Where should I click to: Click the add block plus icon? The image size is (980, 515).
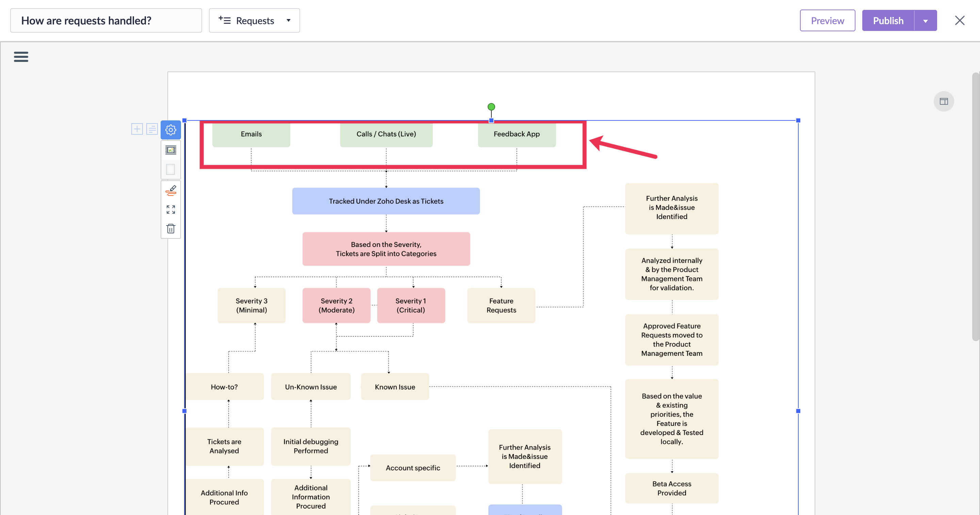coord(137,129)
